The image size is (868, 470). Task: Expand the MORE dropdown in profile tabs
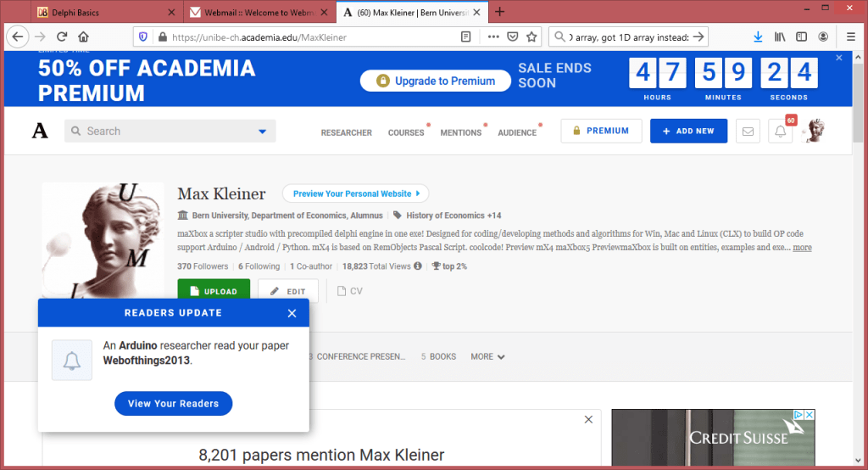(488, 357)
